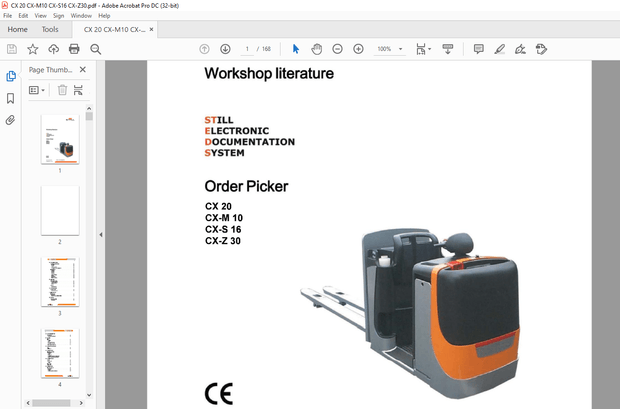Add a comment sticky note
The image size is (620, 409).
click(478, 49)
